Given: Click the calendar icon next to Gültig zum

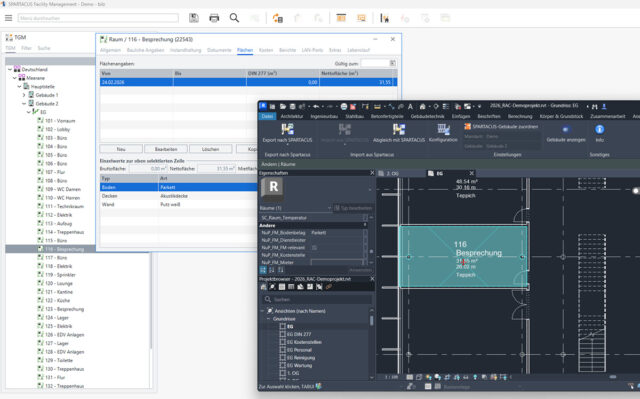Looking at the screenshot, I should 393,63.
